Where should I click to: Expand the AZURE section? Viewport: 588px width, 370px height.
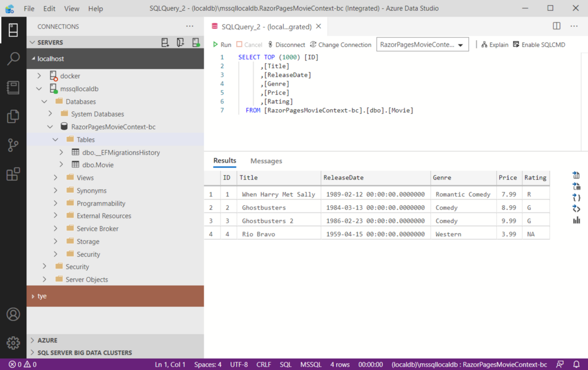pyautogui.click(x=32, y=340)
